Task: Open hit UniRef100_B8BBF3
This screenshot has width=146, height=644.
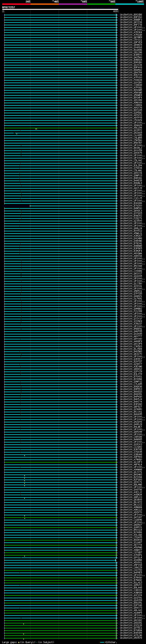Action: tap(131, 20)
